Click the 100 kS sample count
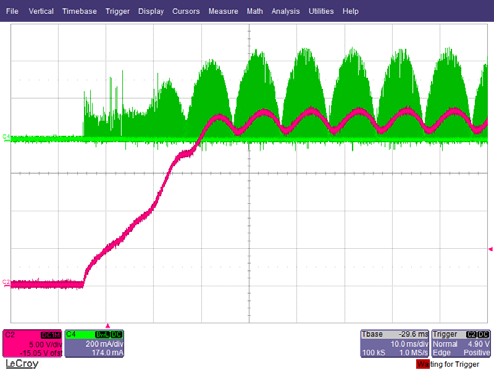 374,353
